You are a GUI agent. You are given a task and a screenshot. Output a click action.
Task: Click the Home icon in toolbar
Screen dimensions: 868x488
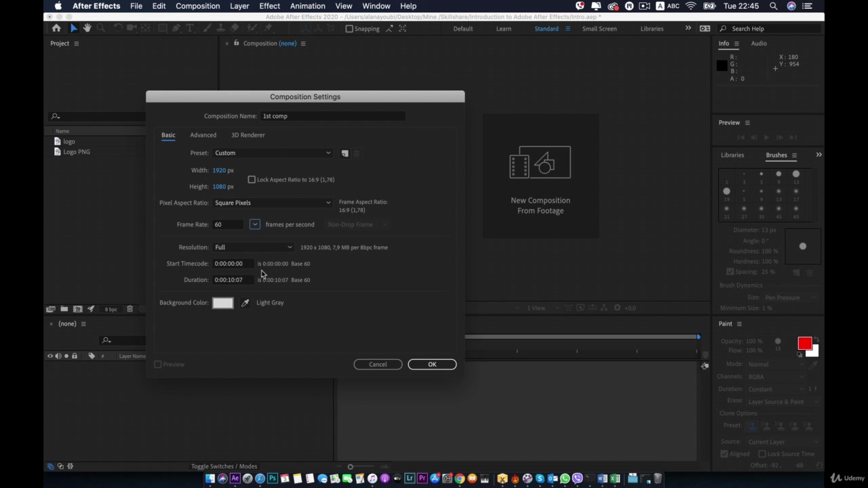pos(56,28)
